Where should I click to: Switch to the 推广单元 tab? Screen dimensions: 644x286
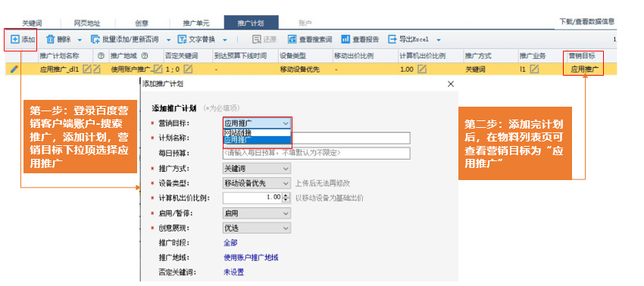point(196,23)
